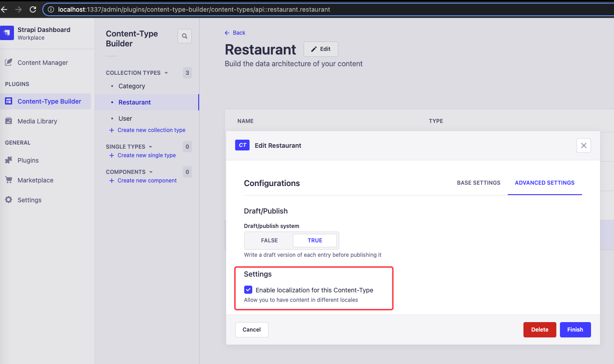Click the Edit pencil next to Restaurant title
The width and height of the screenshot is (614, 364).
[321, 49]
